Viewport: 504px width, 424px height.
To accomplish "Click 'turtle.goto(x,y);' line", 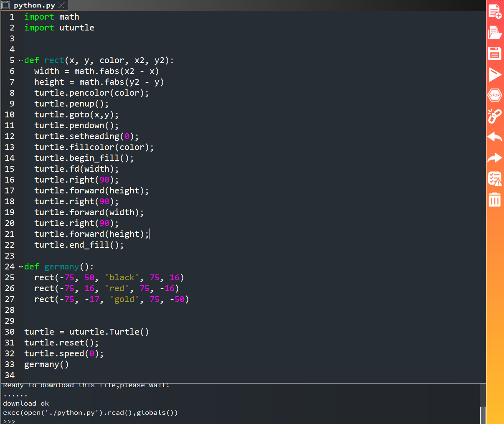I will point(76,115).
